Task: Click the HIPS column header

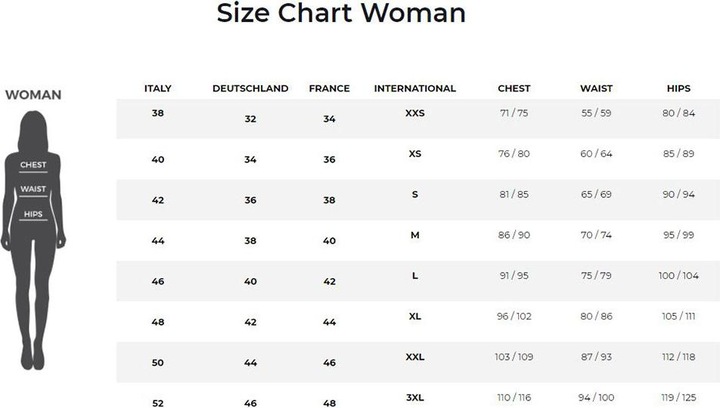Action: [678, 89]
